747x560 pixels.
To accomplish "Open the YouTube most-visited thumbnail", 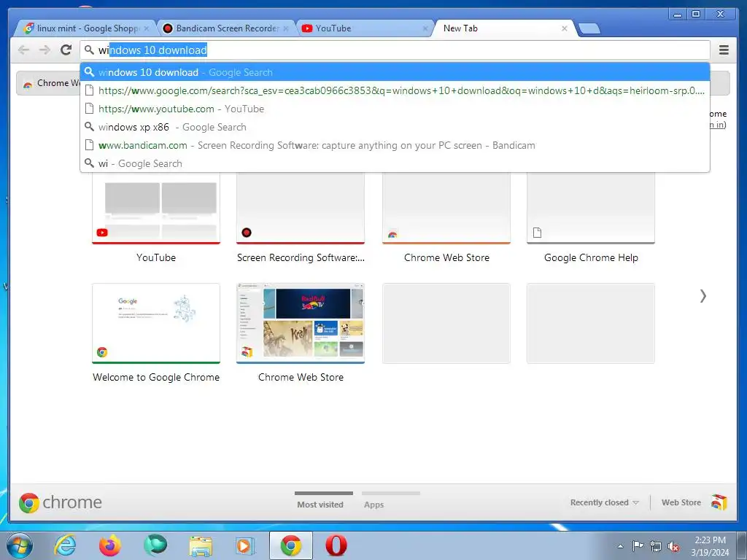I will point(156,208).
